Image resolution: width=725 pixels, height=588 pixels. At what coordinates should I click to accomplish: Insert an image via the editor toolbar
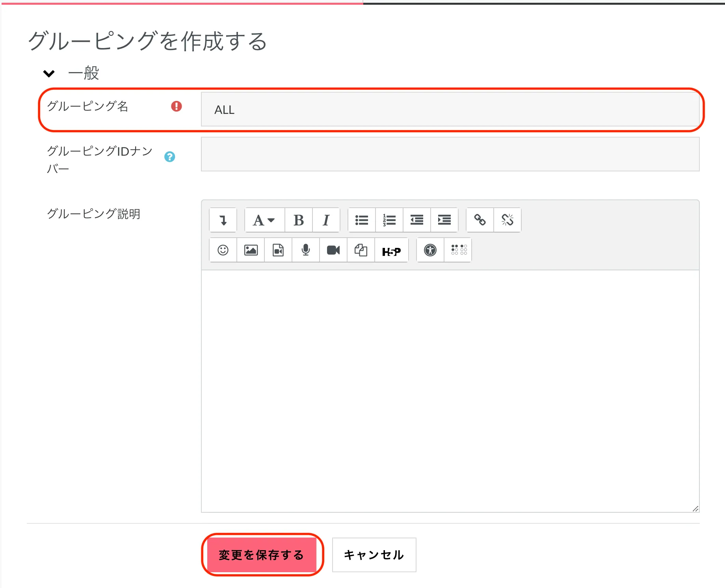point(251,250)
